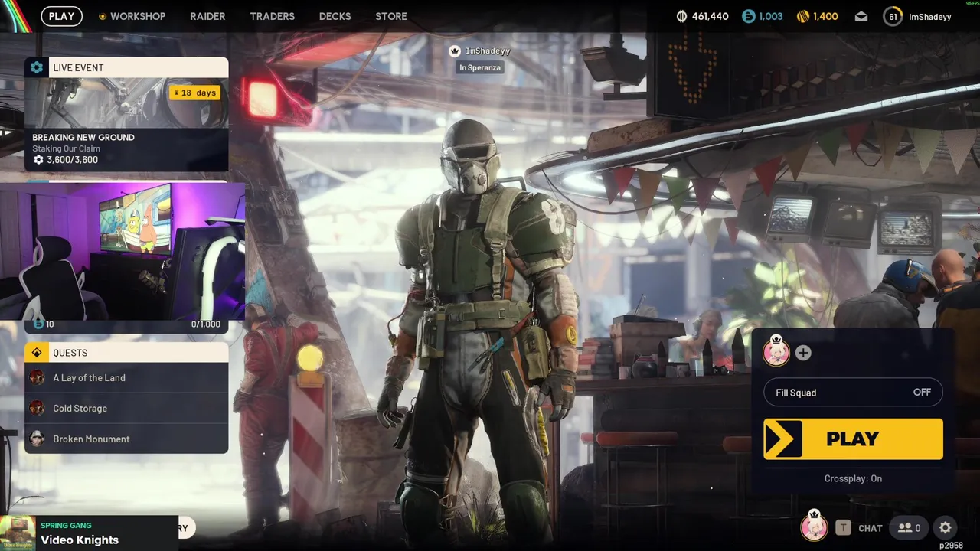Click the Spring Gang thumbnail image
Screen dimensions: 980x551
pyautogui.click(x=18, y=533)
